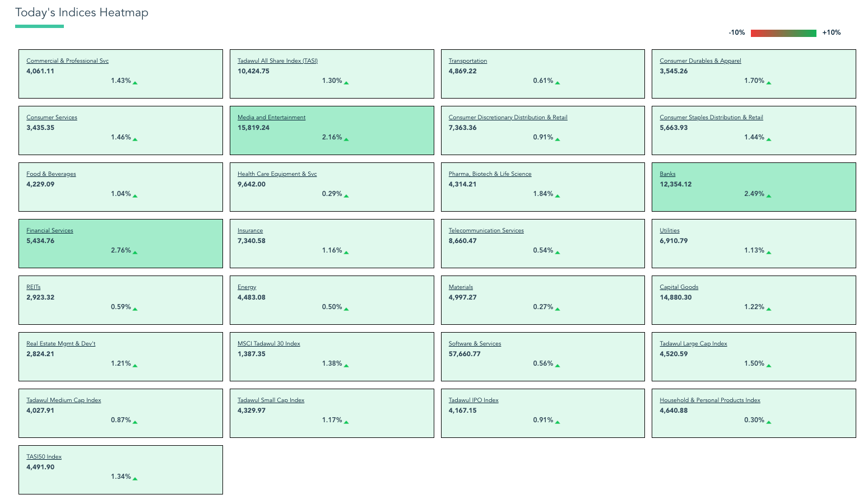The height and width of the screenshot is (504, 868).
Task: Open the MSCI Tadawul 30 Index link
Action: tap(268, 344)
